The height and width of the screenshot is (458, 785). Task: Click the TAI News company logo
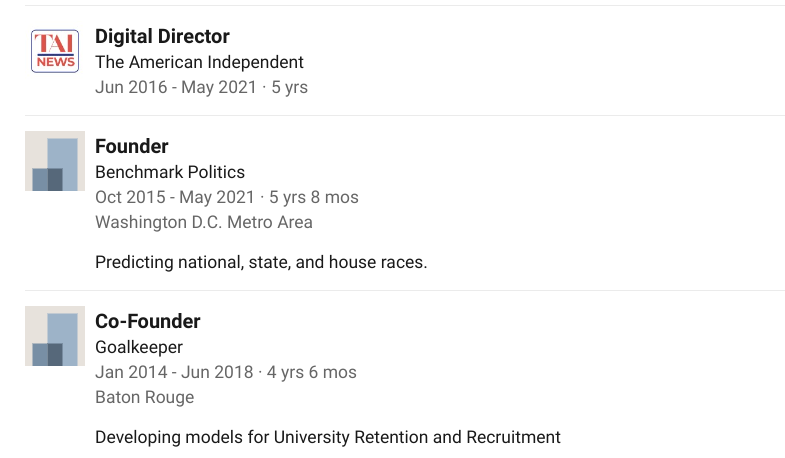tap(55, 50)
